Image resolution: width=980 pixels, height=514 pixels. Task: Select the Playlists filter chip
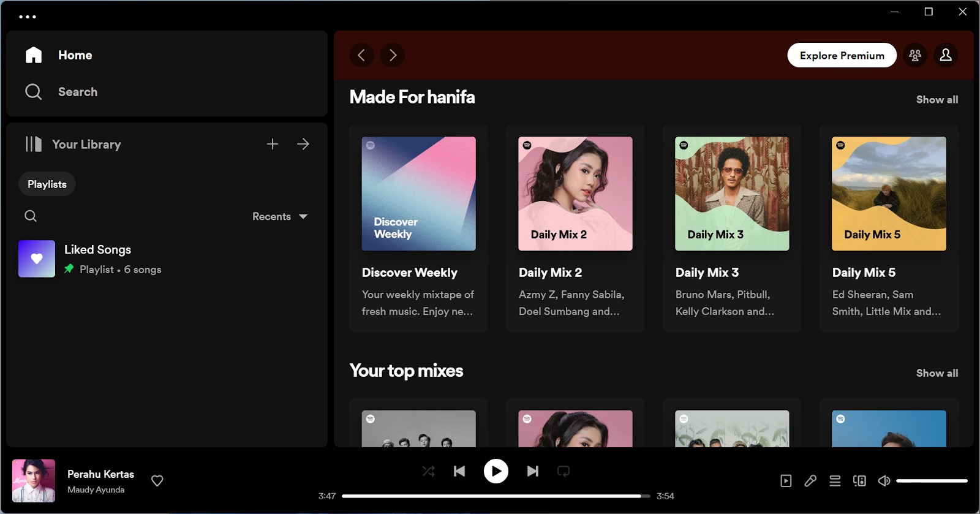47,184
